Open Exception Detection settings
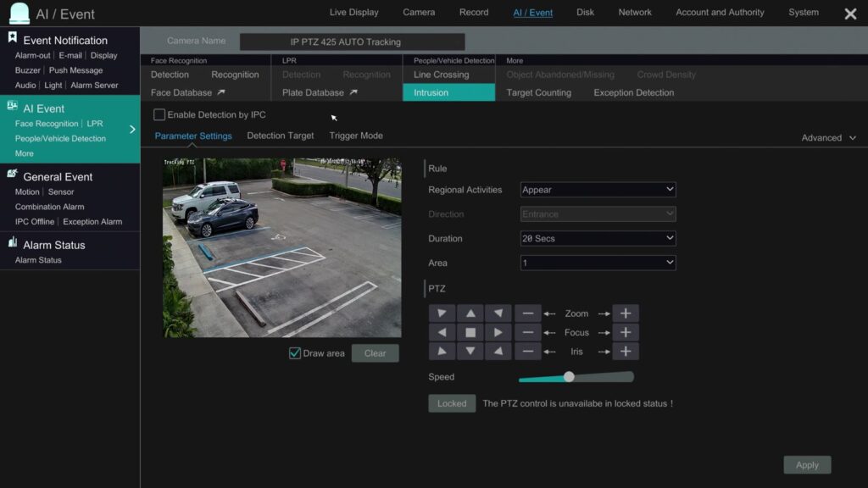 click(x=634, y=92)
